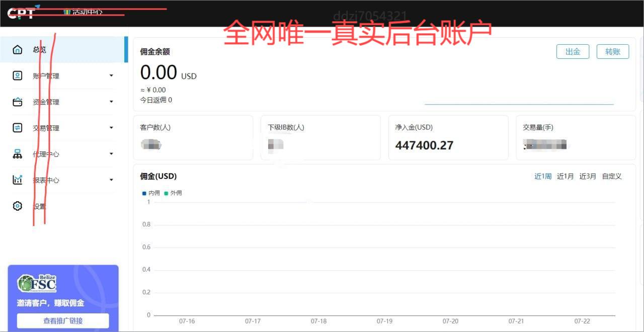
Task: Click the 447400.27 net deposit value
Action: pos(424,145)
